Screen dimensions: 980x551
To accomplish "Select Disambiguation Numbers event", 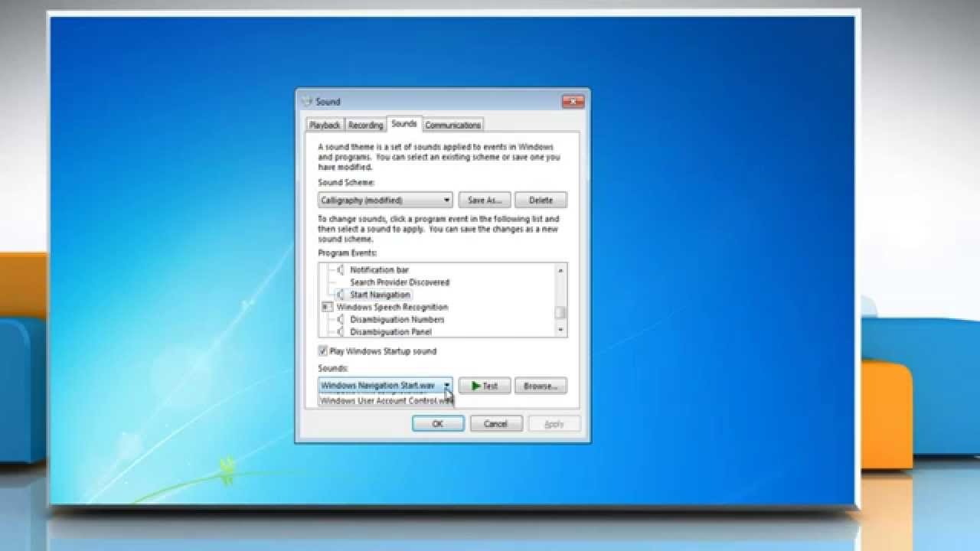I will coord(397,319).
